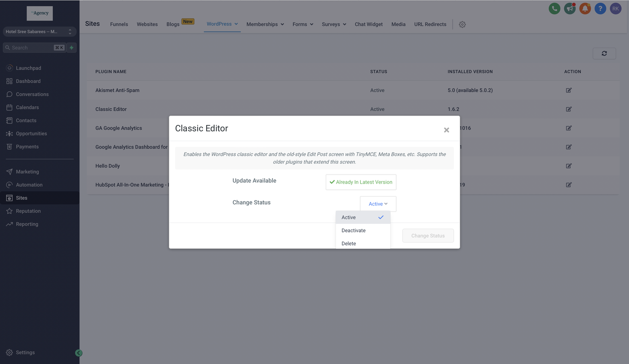The width and height of the screenshot is (629, 364).
Task: Edit the Akismet Anti-Spam plugin
Action: pos(569,90)
